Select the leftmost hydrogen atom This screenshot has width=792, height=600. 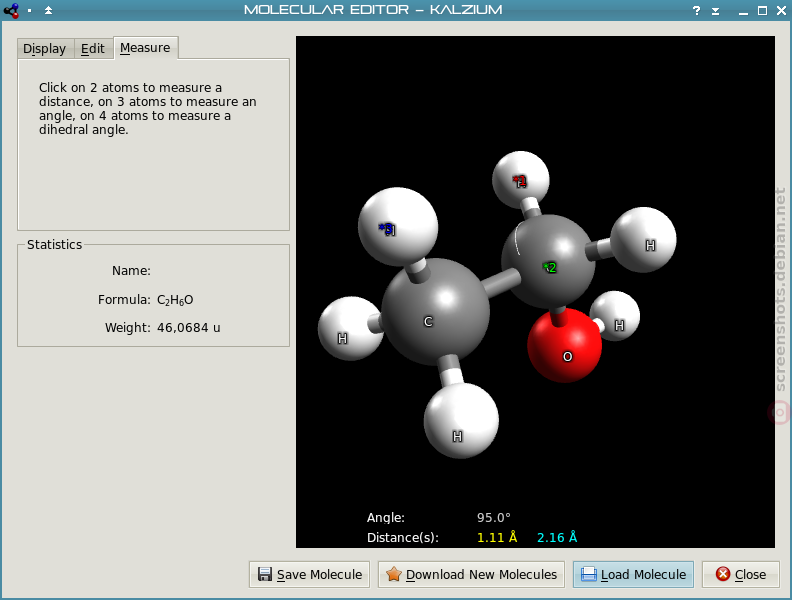pyautogui.click(x=349, y=329)
